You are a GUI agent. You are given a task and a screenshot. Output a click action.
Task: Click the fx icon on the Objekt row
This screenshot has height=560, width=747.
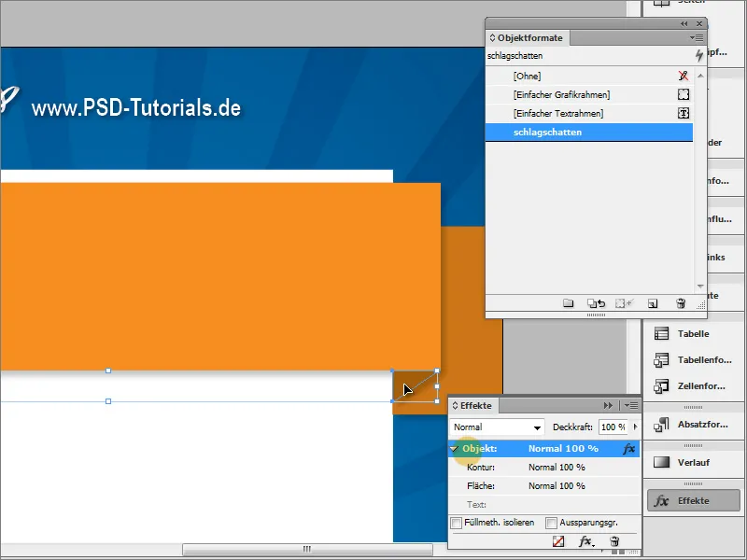628,449
